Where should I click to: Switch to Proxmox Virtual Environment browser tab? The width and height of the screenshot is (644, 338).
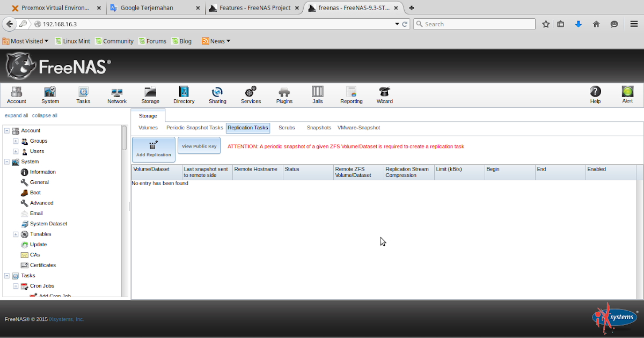pyautogui.click(x=56, y=8)
